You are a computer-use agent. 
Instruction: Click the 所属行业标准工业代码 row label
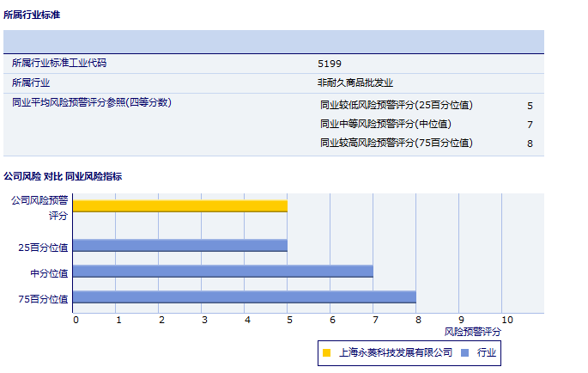(59, 64)
